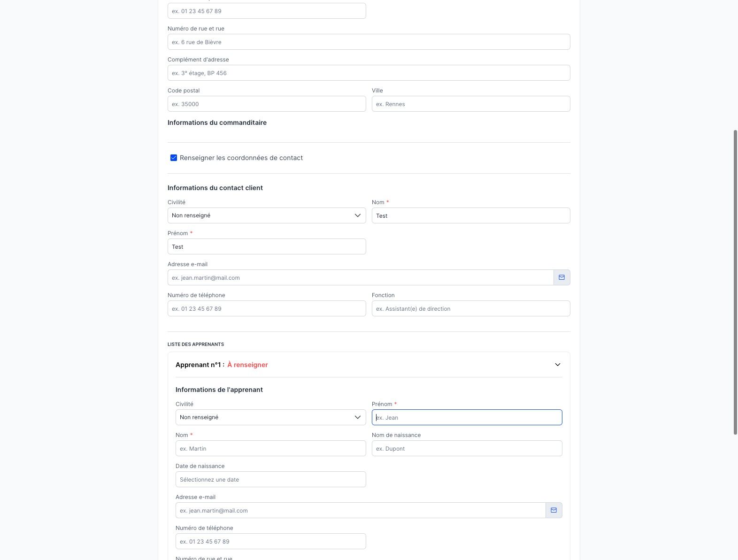
Task: Click the client contact Prénom field
Action: click(266, 246)
